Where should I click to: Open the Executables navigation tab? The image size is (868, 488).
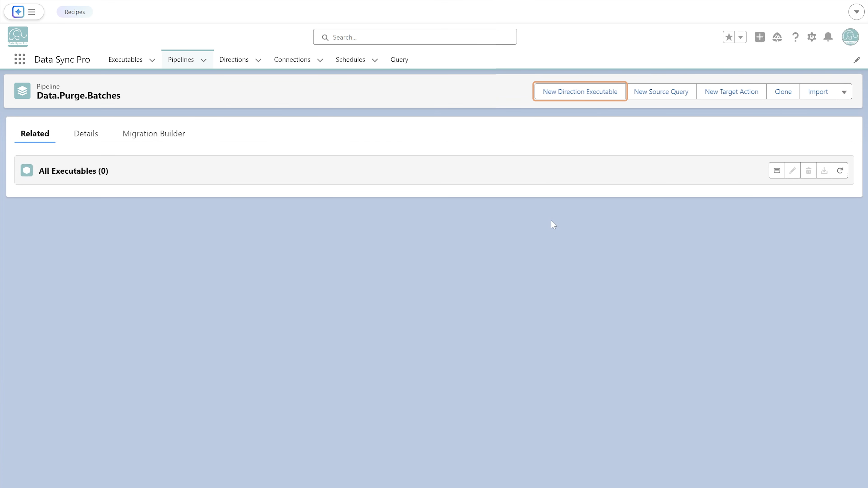pyautogui.click(x=125, y=59)
